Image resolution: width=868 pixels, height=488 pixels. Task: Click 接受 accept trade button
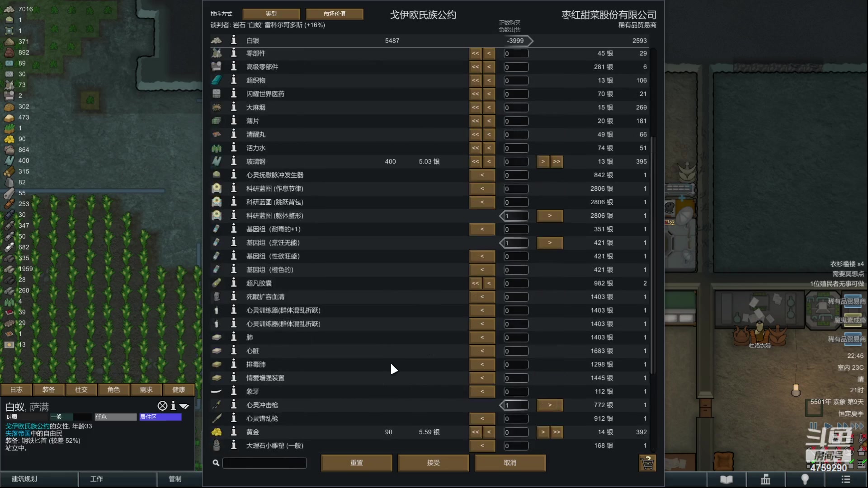[x=434, y=463]
